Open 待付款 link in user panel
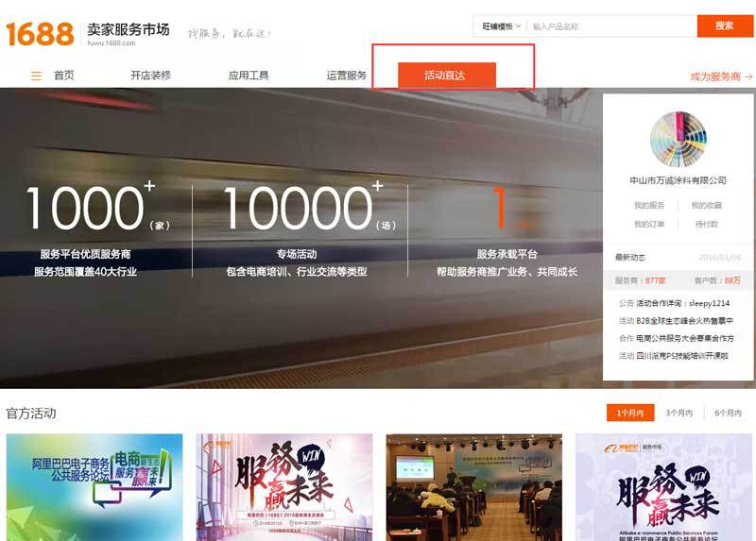Viewport: 756px width, 541px height. (706, 224)
